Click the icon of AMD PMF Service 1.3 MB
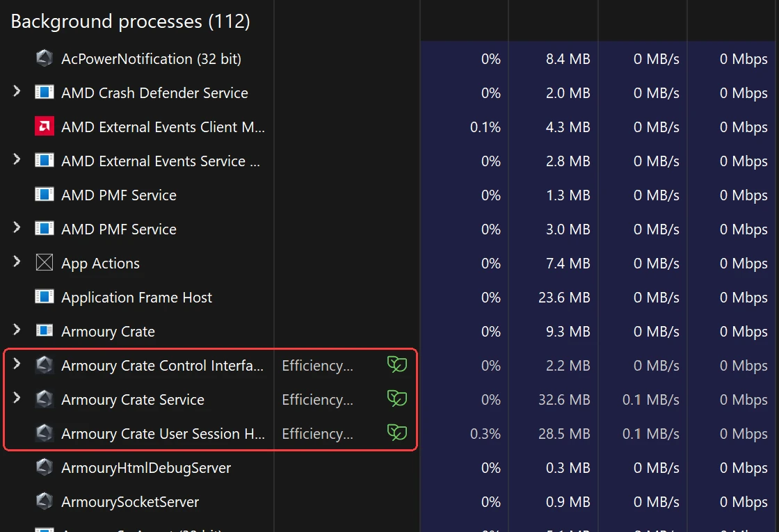 pos(45,195)
